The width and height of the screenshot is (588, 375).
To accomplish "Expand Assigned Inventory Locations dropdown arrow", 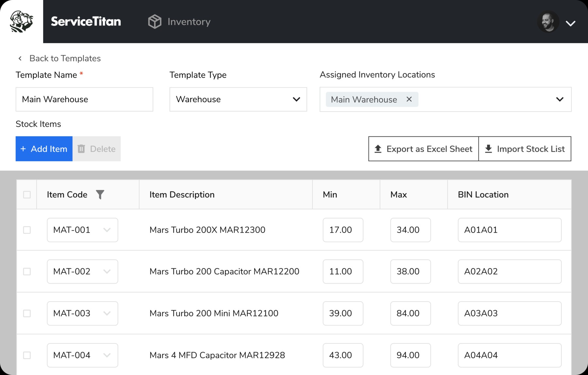I will (560, 99).
